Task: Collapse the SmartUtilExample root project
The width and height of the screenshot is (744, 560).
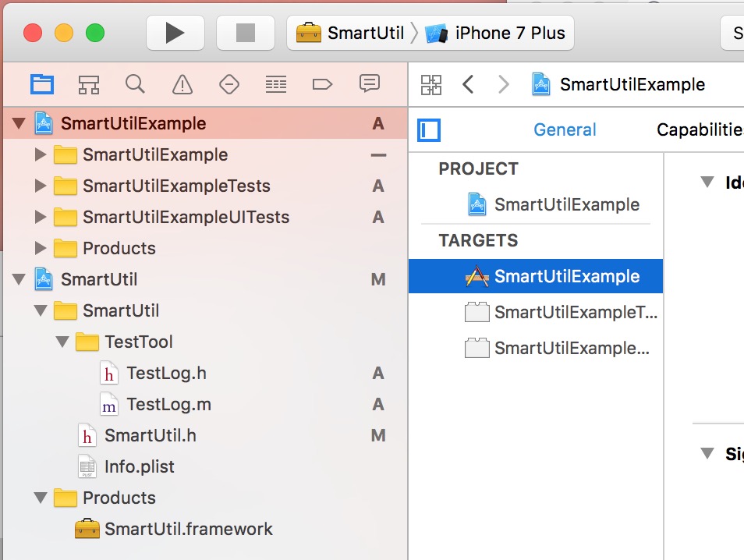Action: pyautogui.click(x=19, y=123)
